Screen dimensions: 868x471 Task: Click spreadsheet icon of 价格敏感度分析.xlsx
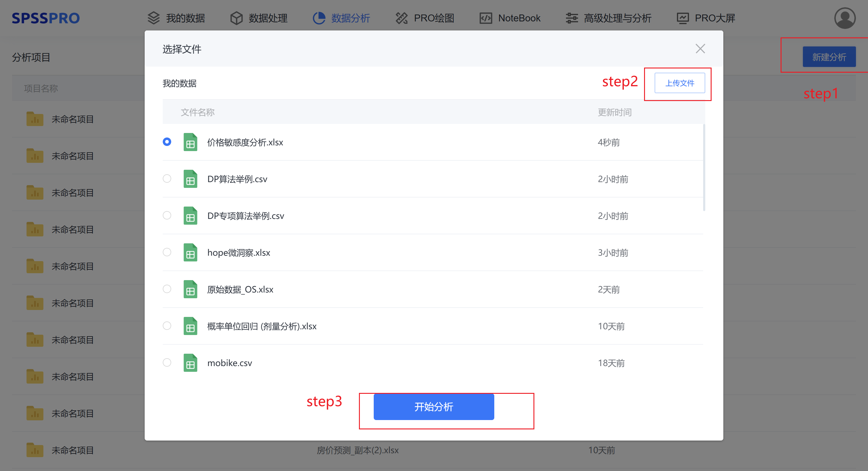click(190, 142)
